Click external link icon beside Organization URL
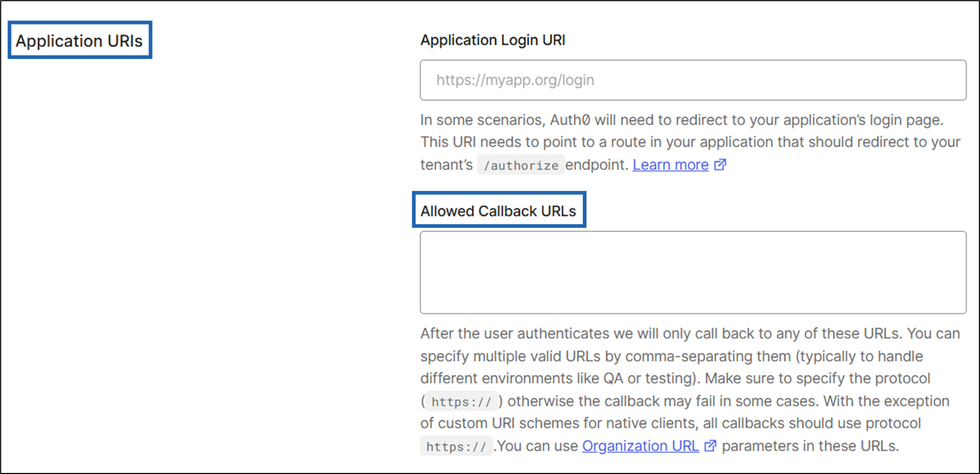The height and width of the screenshot is (474, 980). click(710, 446)
